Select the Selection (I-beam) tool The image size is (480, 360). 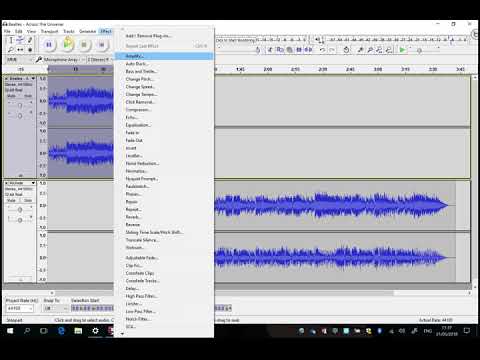pyautogui.click(x=11, y=40)
